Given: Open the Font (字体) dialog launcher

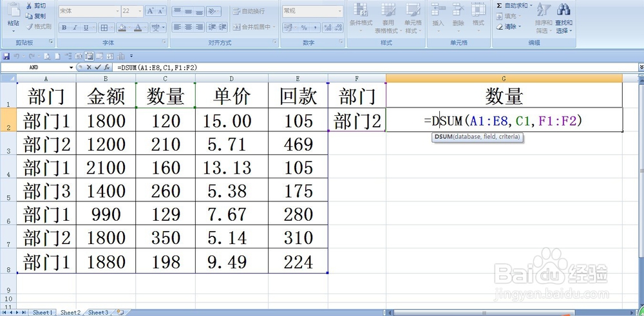Looking at the screenshot, I should tap(164, 41).
